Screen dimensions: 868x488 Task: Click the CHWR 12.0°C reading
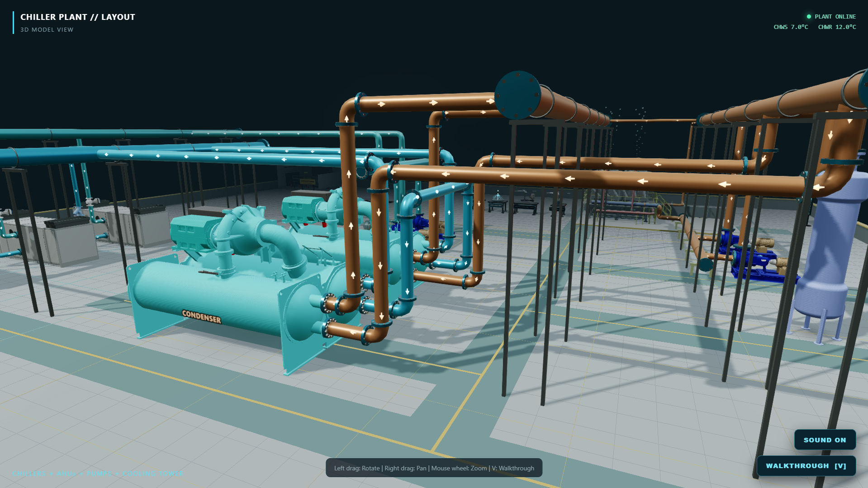837,27
